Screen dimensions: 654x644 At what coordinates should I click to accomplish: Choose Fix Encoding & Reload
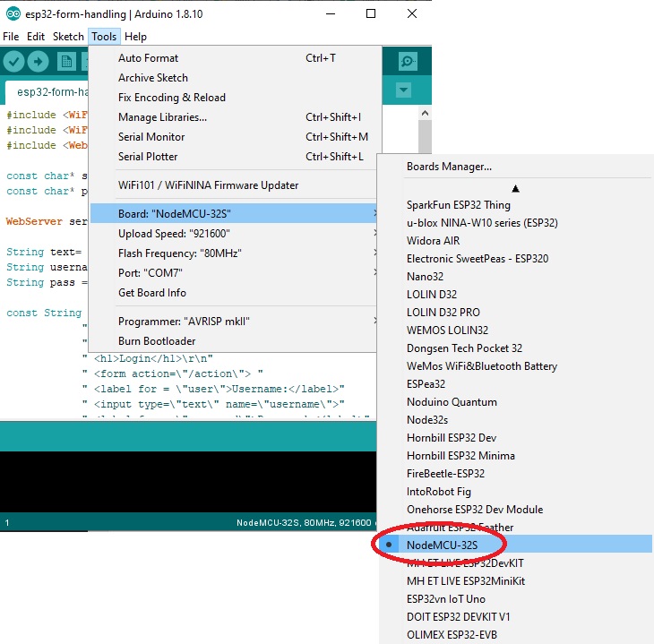coord(234,98)
